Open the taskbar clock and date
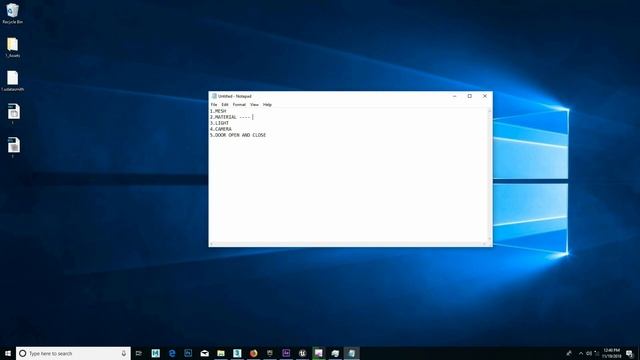 click(x=611, y=353)
